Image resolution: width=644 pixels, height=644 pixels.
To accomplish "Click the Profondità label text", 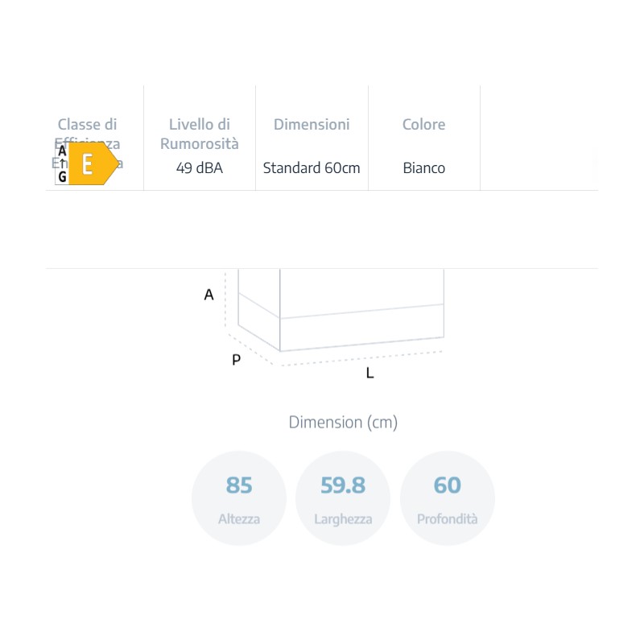I will pos(448,519).
